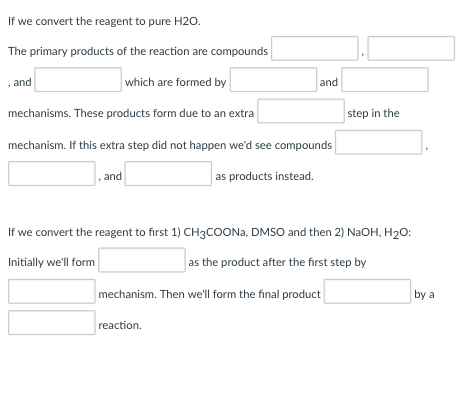Viewport: 465px width, 395px height.
Task: Select the blank right before 'mechanisms. These products'
Action: click(x=385, y=80)
